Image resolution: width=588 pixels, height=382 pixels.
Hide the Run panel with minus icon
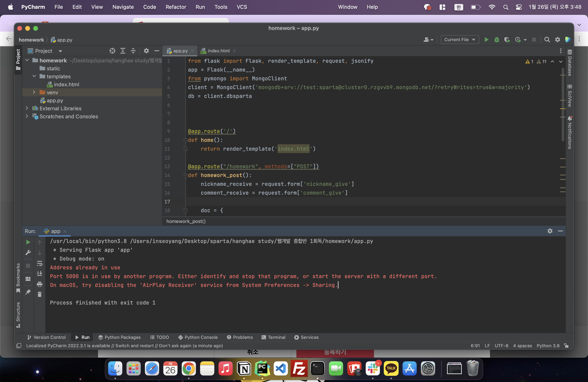560,231
